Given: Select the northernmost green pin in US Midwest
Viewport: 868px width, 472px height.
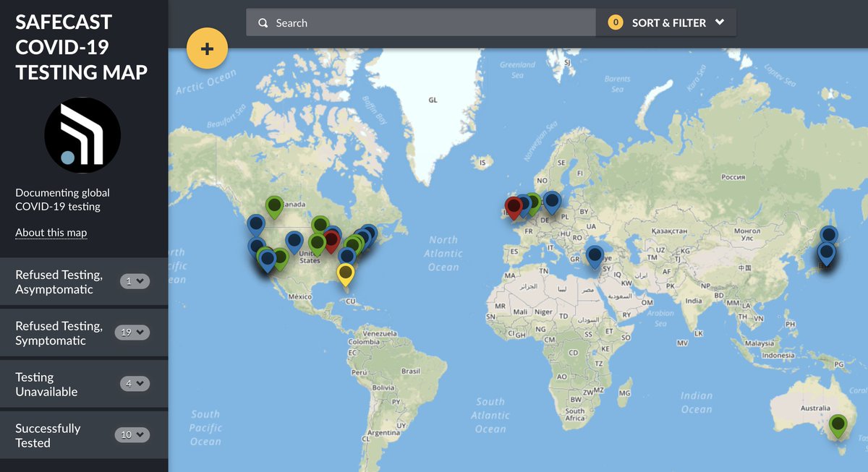Looking at the screenshot, I should click(x=320, y=226).
